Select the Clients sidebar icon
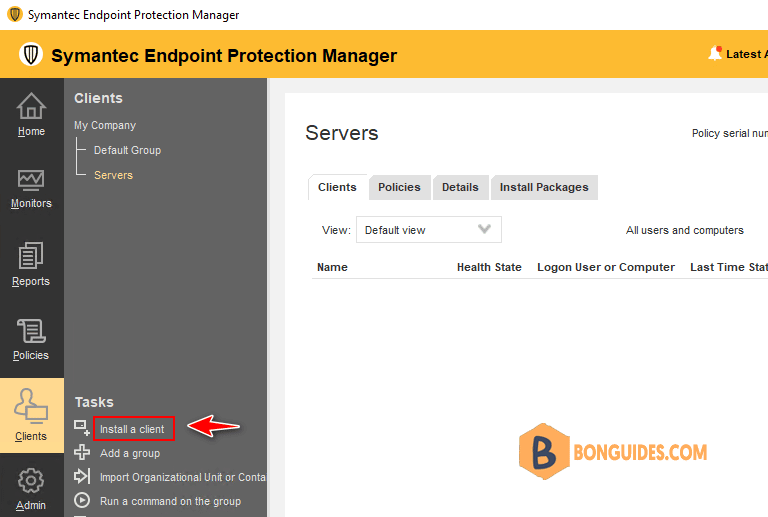Screen dimensions: 768x517 (31, 406)
